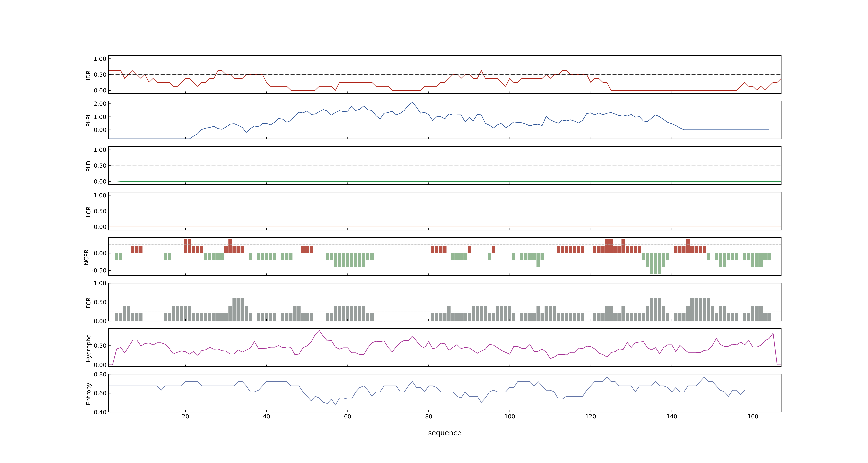Viewport: 868px width, 463px height.
Task: Click the x-axis tick label 20
Action: pos(185,416)
